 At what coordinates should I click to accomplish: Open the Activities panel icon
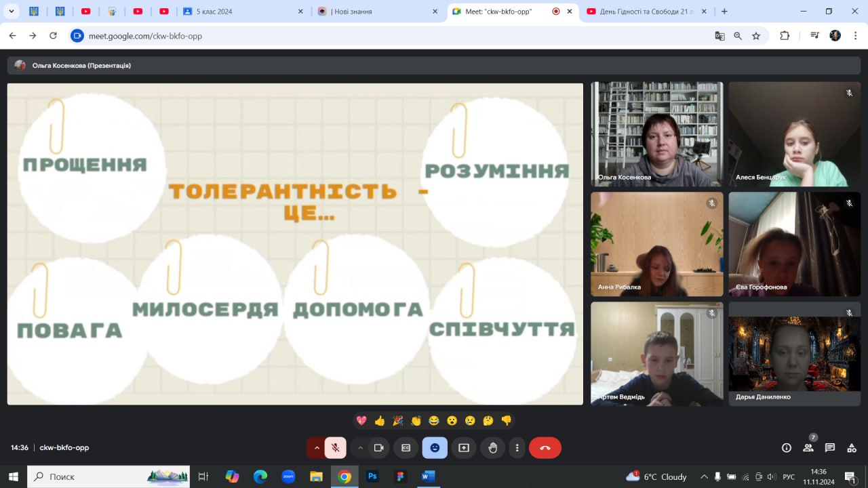[852, 448]
